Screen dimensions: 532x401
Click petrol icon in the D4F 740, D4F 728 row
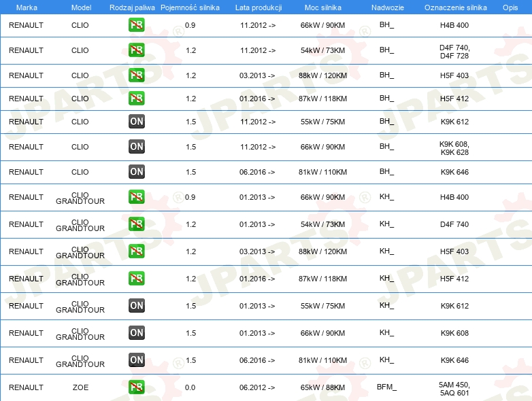[x=136, y=50]
